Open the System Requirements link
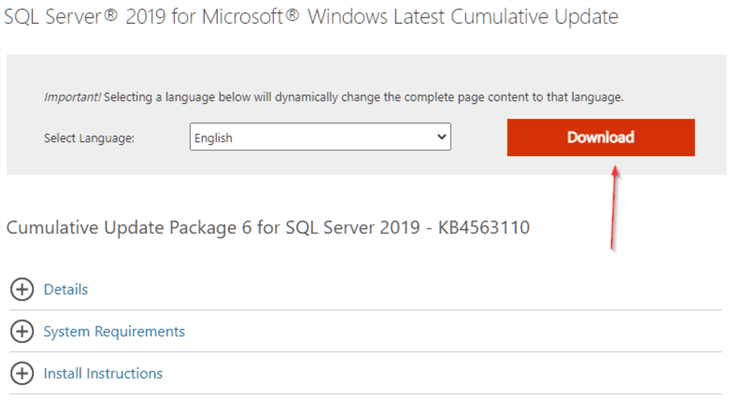734x402 pixels. tap(114, 332)
